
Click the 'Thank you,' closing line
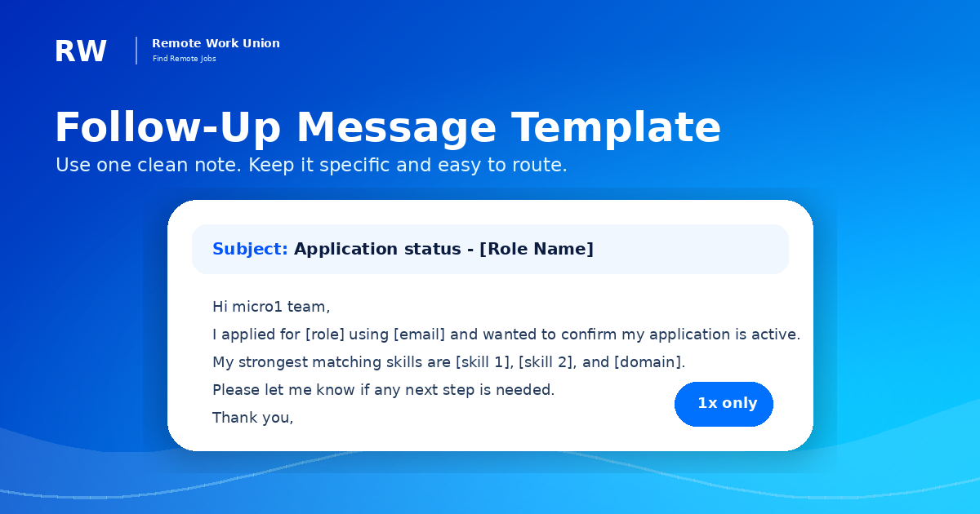tap(253, 418)
